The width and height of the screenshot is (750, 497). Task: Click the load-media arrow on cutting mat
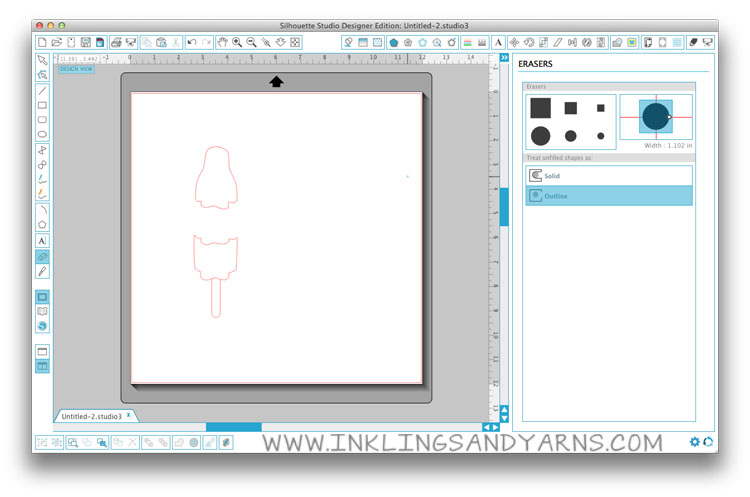(x=276, y=82)
